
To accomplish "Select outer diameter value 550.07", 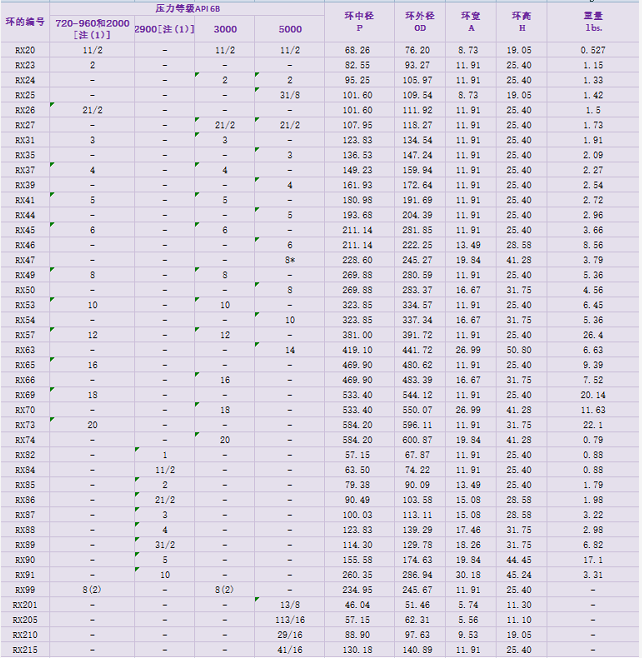I will click(x=418, y=410).
